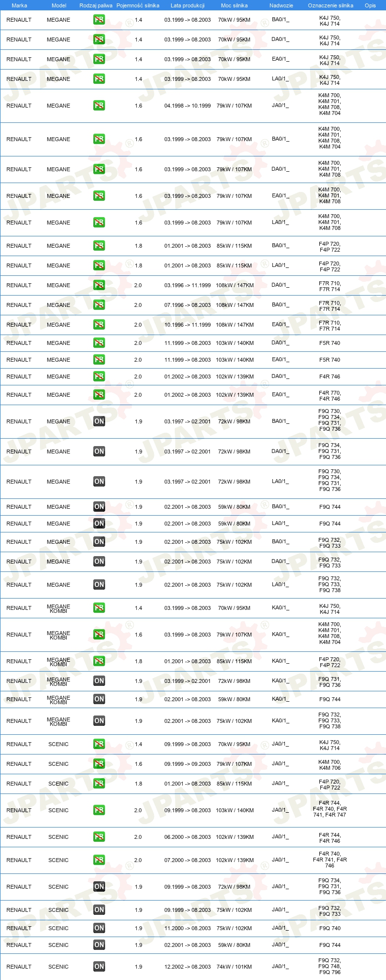Click diesel ON icon in Scenic 59kW row
Image resolution: width=386 pixels, height=980 pixels.
click(99, 945)
